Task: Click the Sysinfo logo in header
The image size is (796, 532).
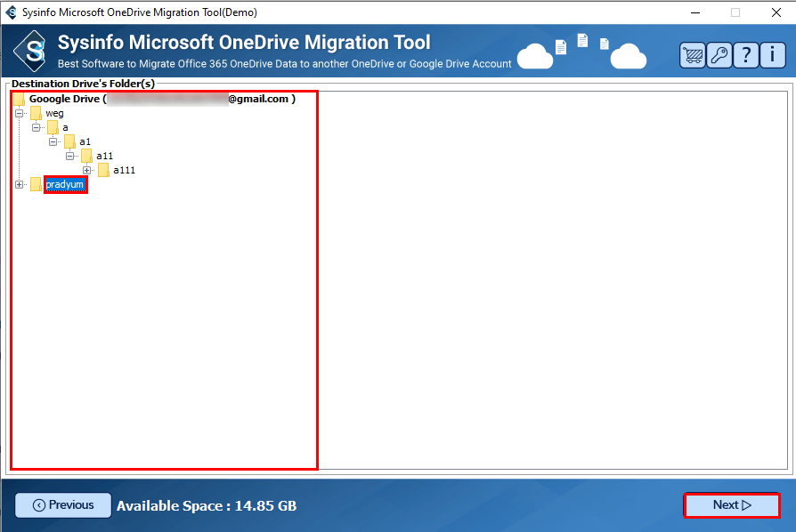Action: (31, 51)
